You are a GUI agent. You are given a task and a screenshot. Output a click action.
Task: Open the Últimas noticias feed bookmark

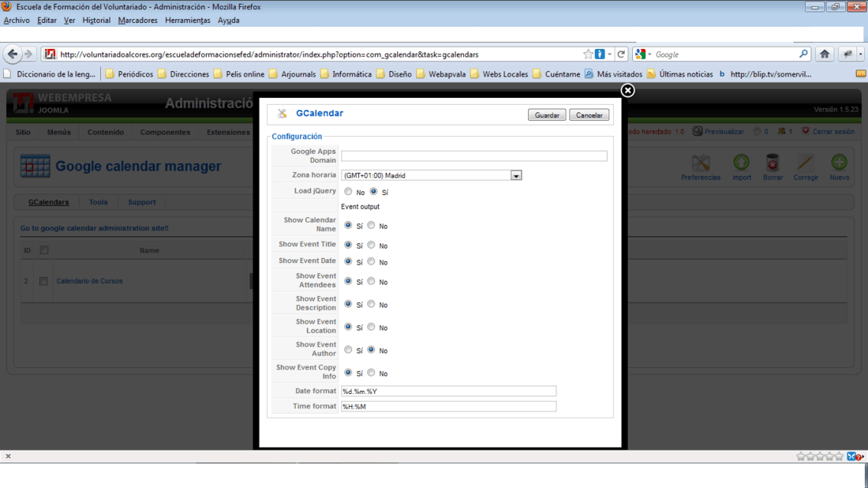click(679, 74)
